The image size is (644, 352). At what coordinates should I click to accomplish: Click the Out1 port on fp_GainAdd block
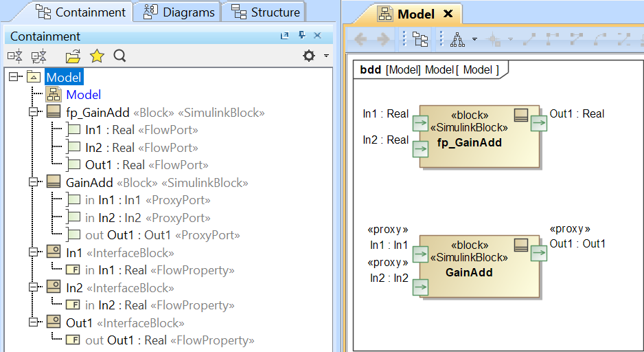coord(539,124)
